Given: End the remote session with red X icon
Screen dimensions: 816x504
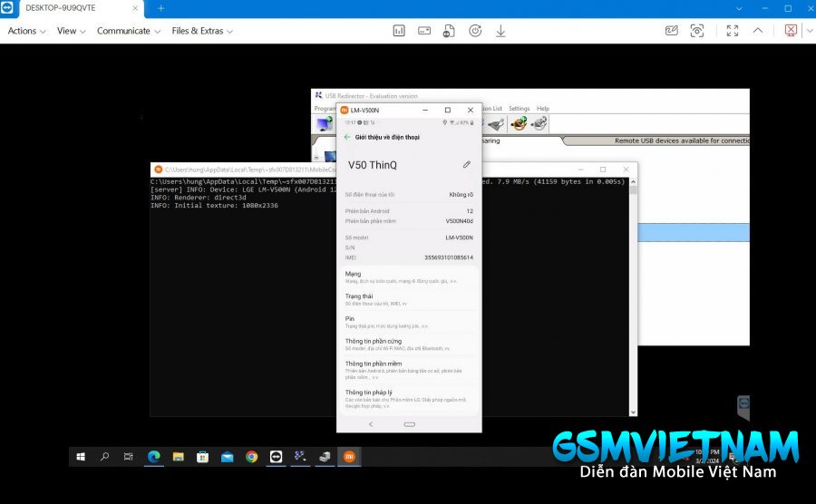Looking at the screenshot, I should (791, 30).
